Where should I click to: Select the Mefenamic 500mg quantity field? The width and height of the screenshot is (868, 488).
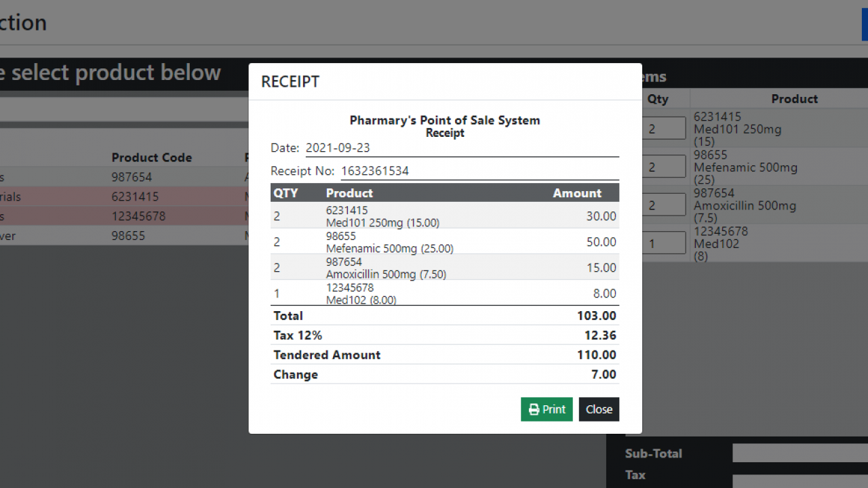pos(664,167)
